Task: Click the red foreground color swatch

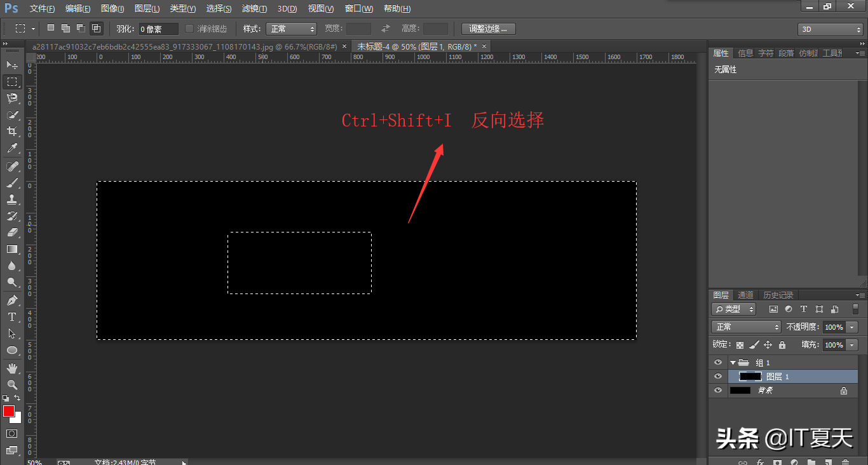Action: coord(9,412)
